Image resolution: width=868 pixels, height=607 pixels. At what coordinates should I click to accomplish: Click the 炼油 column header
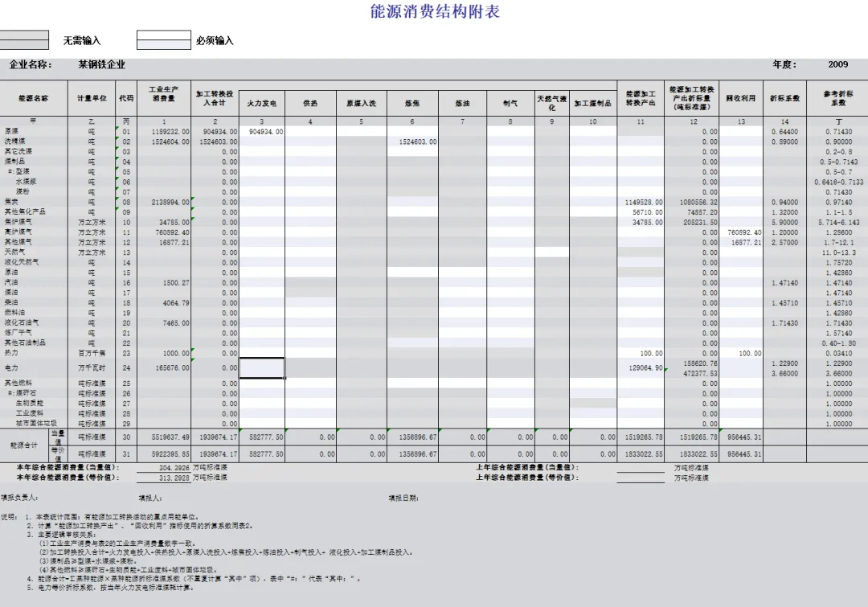coord(463,103)
